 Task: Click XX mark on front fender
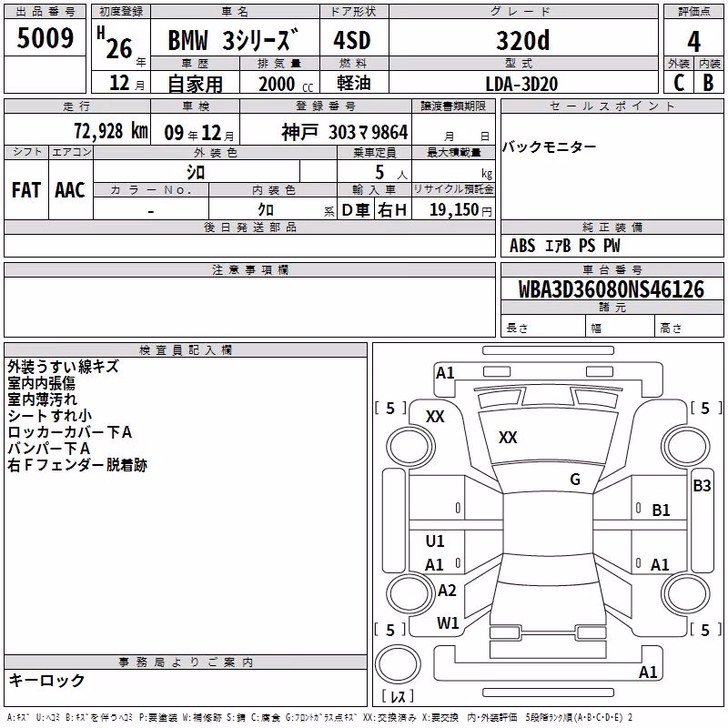[435, 417]
